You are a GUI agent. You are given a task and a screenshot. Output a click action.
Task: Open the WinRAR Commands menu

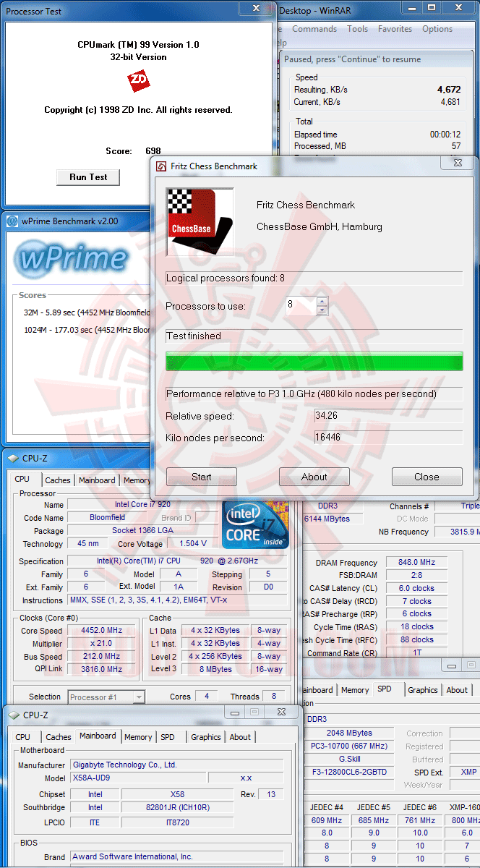pyautogui.click(x=314, y=29)
